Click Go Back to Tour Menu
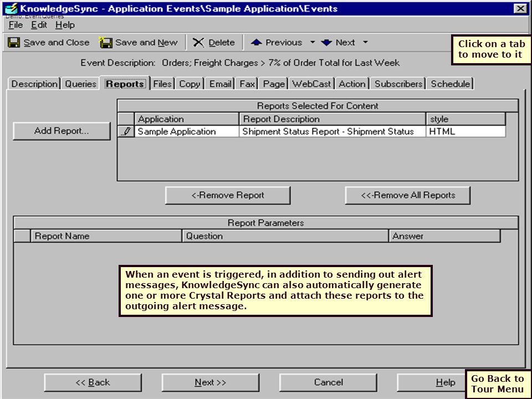 pos(498,383)
